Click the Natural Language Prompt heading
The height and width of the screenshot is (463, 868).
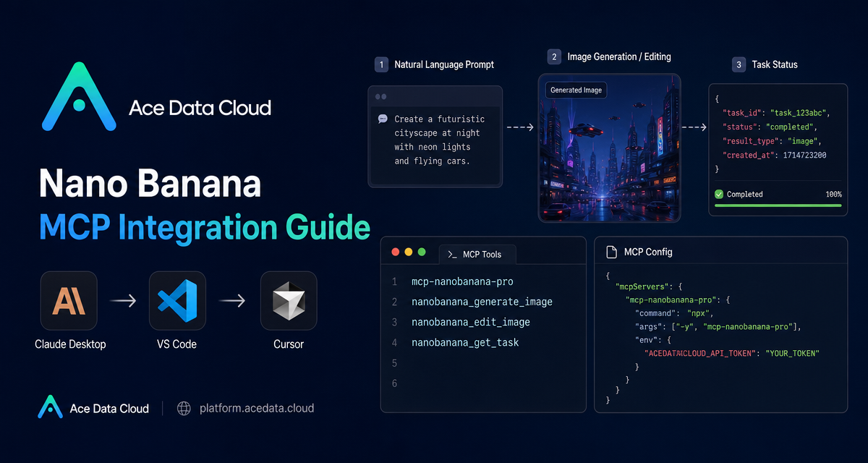tap(444, 64)
